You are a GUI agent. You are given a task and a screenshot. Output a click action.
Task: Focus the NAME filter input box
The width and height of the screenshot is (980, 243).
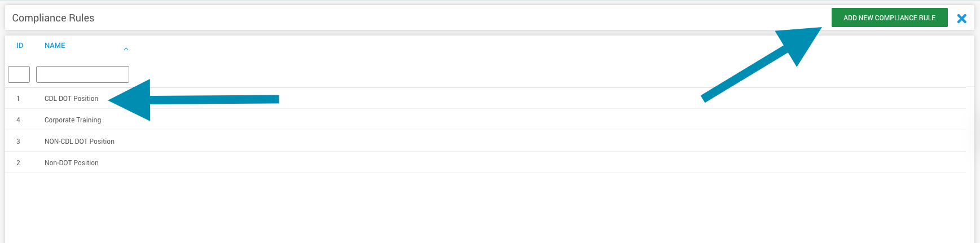point(82,74)
